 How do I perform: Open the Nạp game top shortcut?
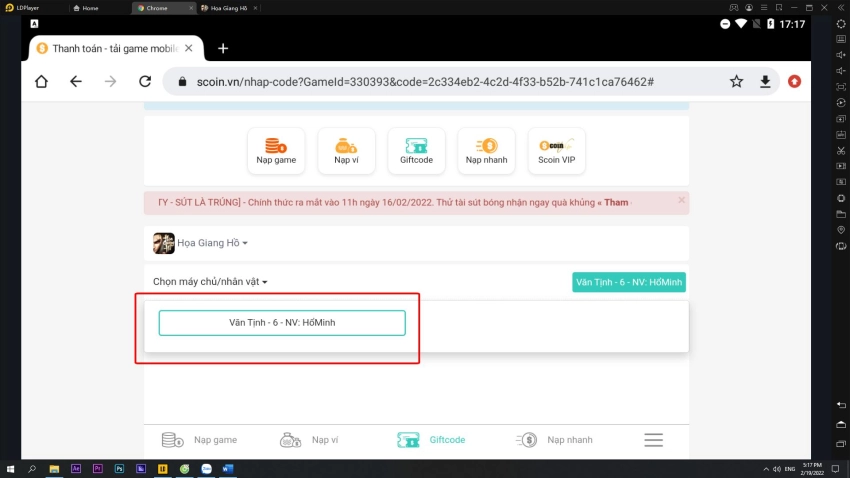tap(276, 151)
